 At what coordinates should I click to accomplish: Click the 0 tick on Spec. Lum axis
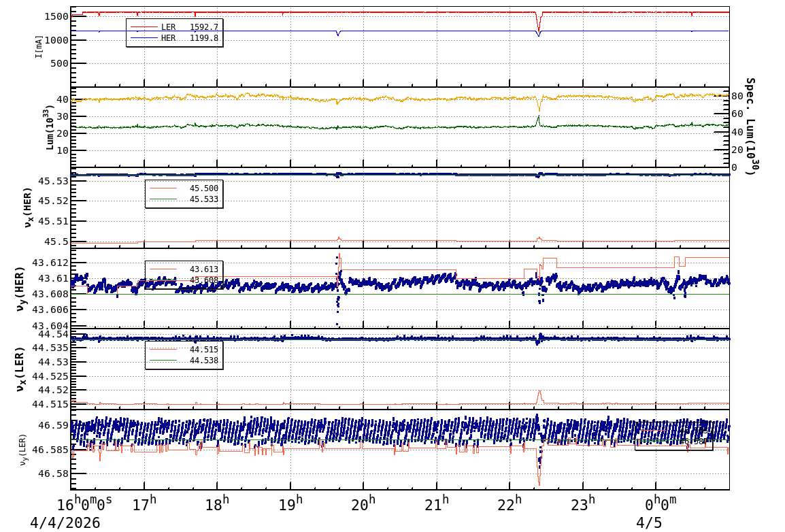[735, 167]
